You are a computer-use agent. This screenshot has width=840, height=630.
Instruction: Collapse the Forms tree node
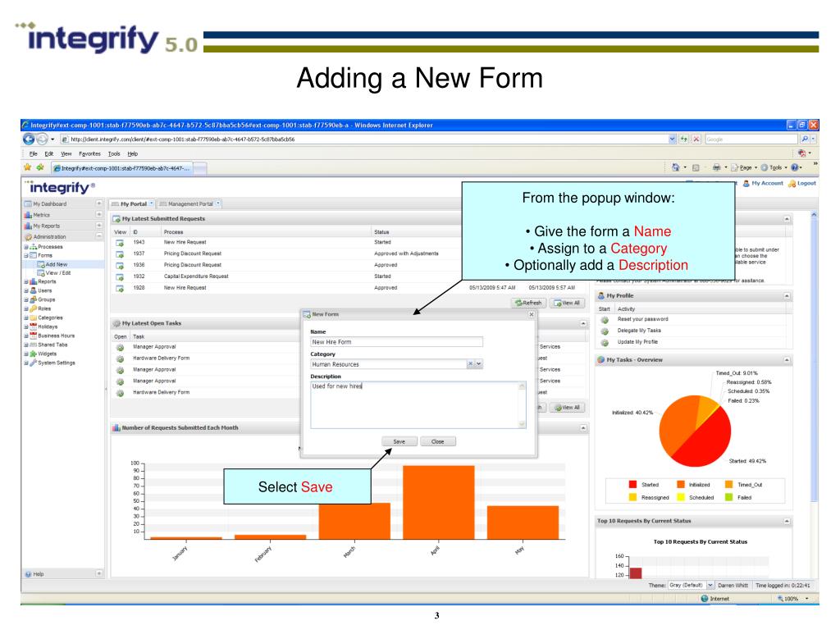[25, 256]
